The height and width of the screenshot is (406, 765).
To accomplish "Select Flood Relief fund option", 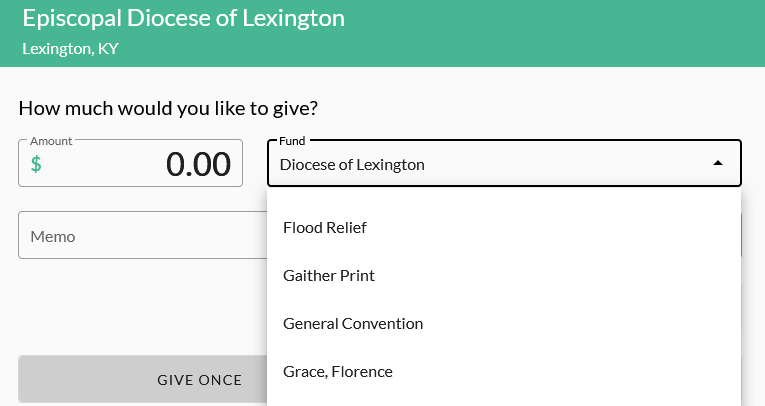I will (325, 228).
